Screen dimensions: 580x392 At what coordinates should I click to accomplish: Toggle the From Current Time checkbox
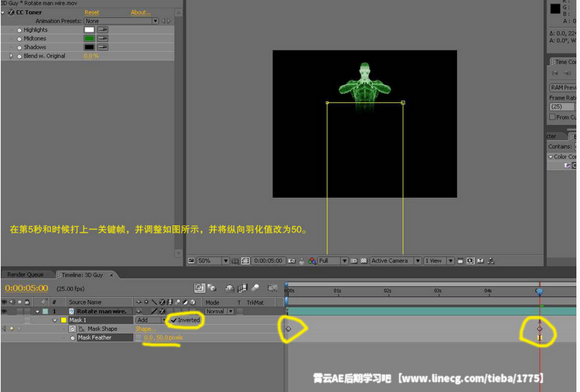click(552, 117)
